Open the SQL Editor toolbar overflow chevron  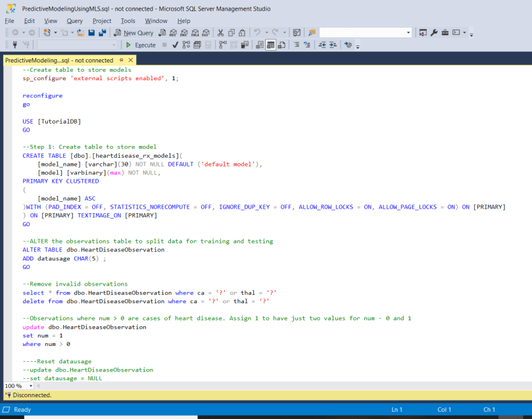pyautogui.click(x=357, y=45)
